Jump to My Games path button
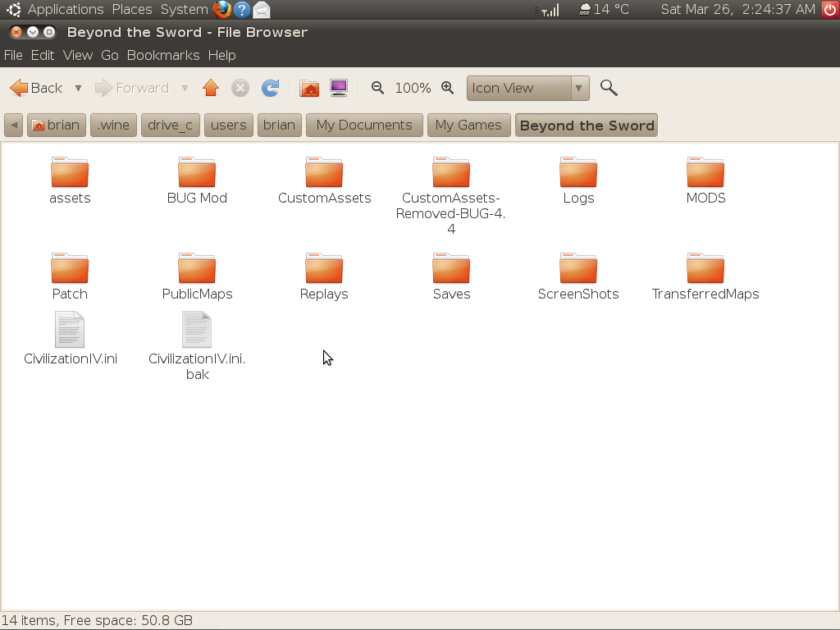840x630 pixels. coord(468,126)
